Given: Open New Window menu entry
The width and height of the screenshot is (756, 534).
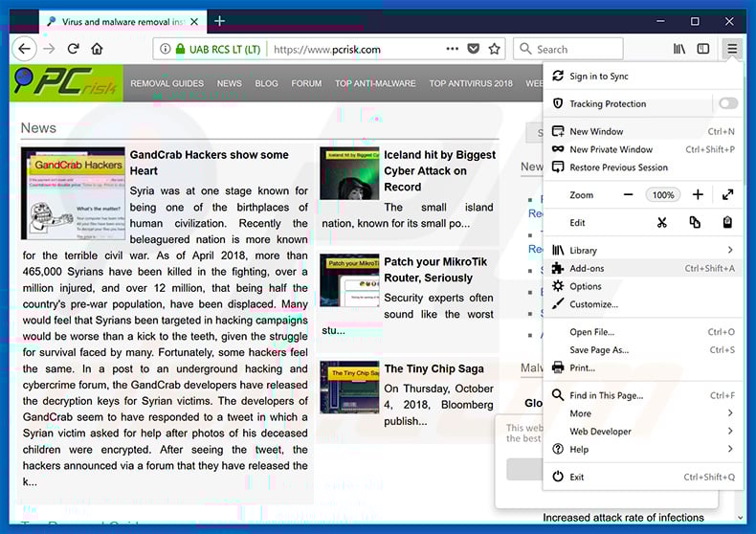Looking at the screenshot, I should point(643,131).
